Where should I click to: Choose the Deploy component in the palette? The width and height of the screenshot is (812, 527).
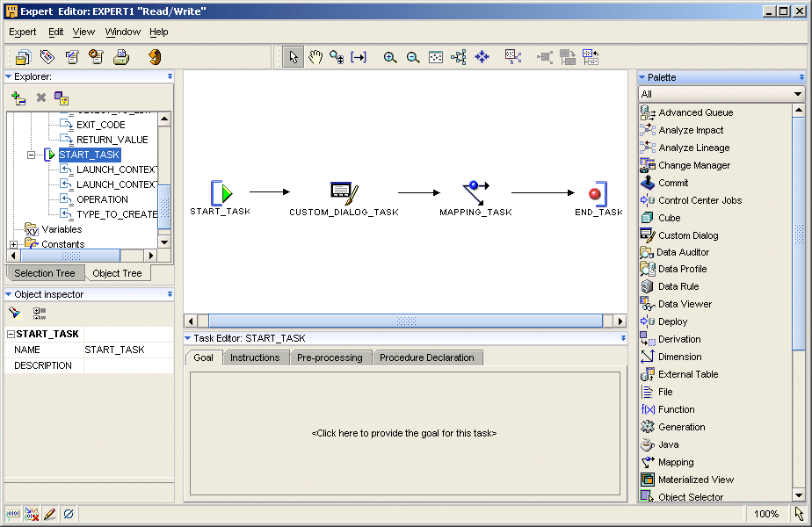(668, 321)
